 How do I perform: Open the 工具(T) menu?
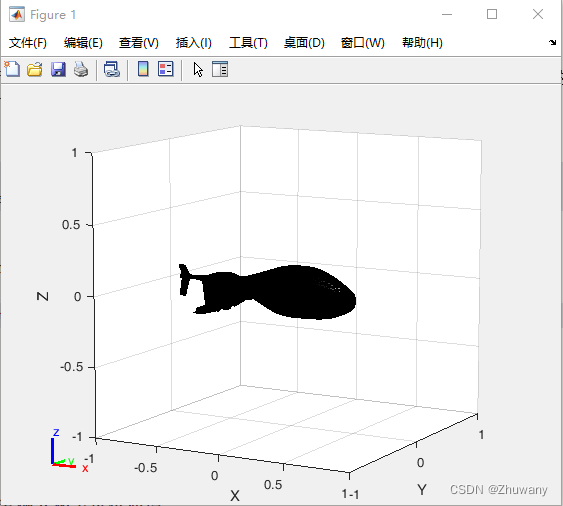coord(248,43)
